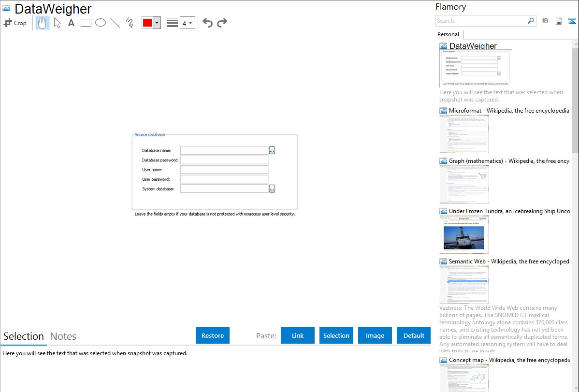This screenshot has height=392, width=579.
Task: Open the DataWeigher snapshot thumbnail
Action: (475, 68)
